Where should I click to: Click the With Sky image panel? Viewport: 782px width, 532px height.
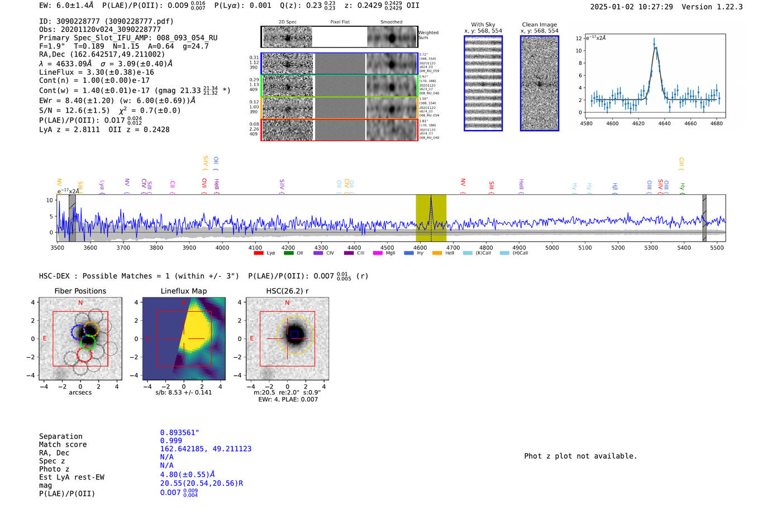click(483, 83)
